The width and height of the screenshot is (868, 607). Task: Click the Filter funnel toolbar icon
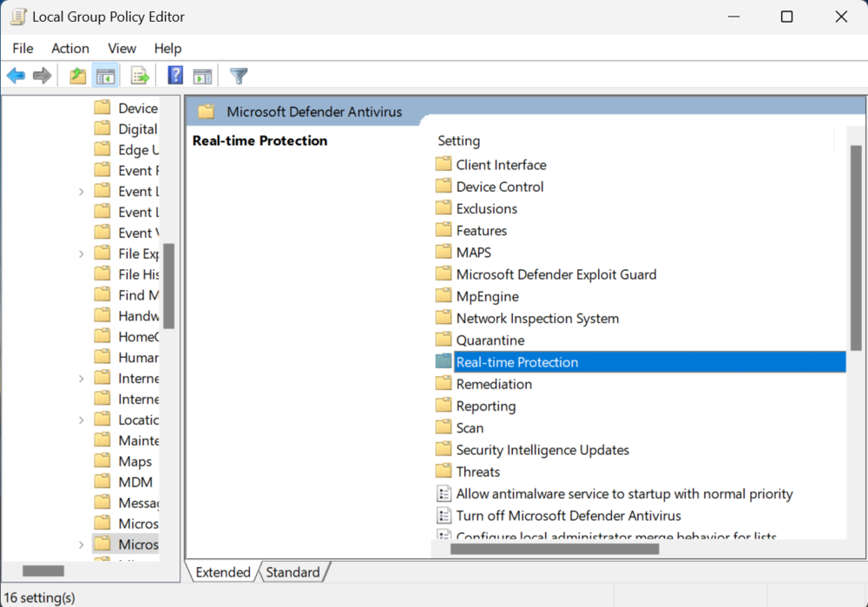pos(239,76)
